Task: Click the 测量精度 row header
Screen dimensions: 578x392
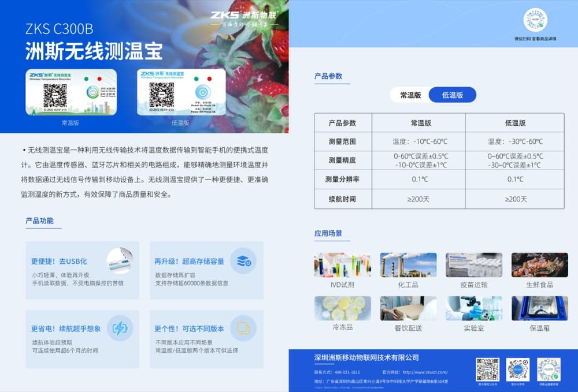Action: point(342,160)
